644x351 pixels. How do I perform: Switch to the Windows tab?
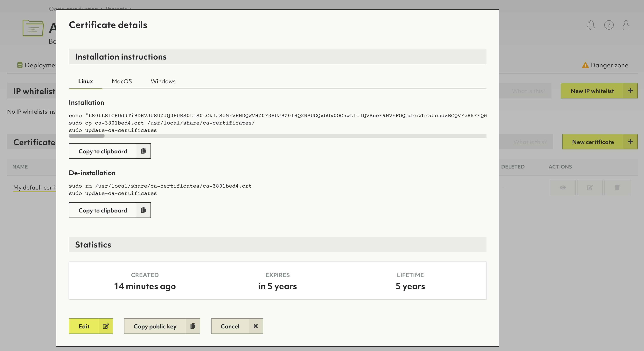[x=163, y=81]
